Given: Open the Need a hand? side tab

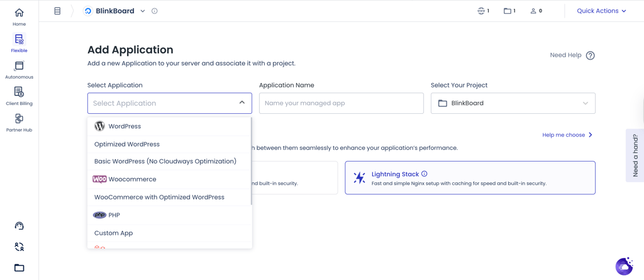Looking at the screenshot, I should click(635, 155).
